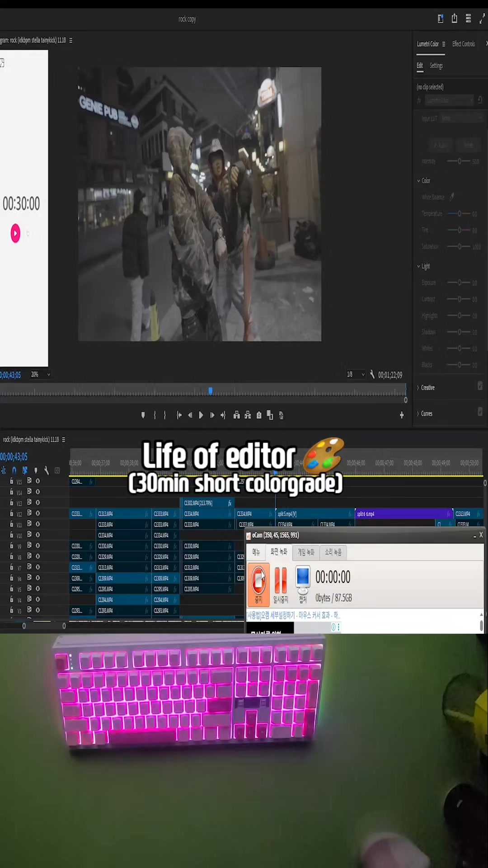This screenshot has height=868, width=488.
Task: Open Program monitor settings wrench
Action: pos(372,374)
